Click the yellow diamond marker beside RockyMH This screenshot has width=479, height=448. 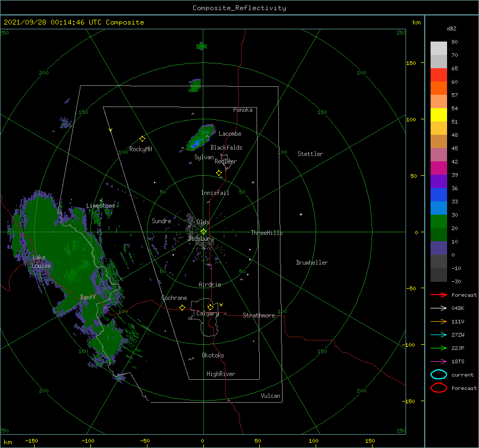coord(142,139)
